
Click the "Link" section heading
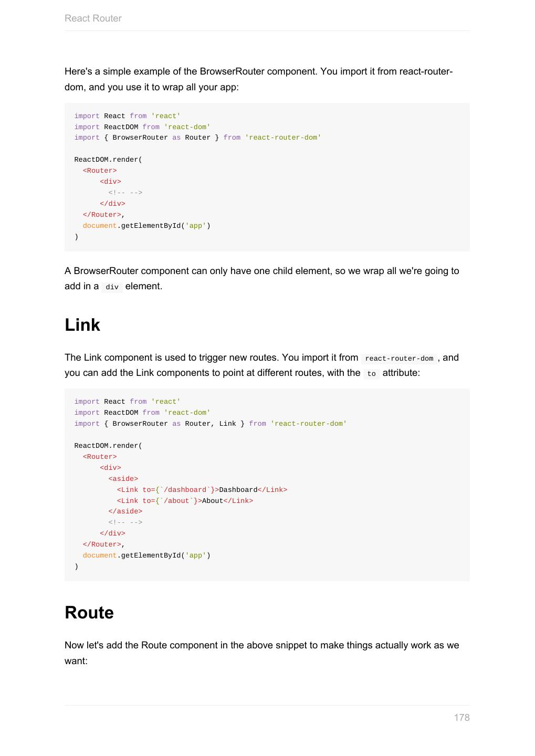coord(82,325)
